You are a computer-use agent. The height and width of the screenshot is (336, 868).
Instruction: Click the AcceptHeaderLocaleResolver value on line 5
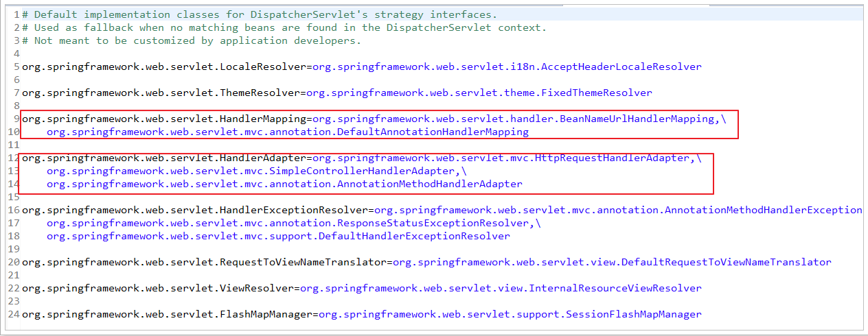507,67
